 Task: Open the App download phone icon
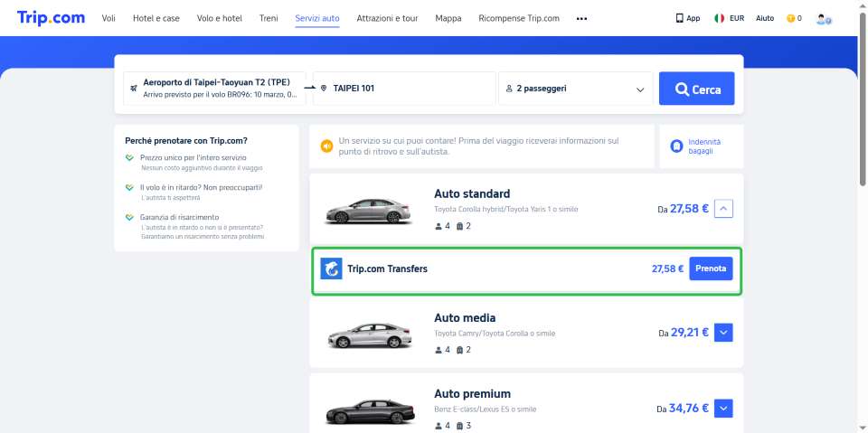(x=679, y=18)
